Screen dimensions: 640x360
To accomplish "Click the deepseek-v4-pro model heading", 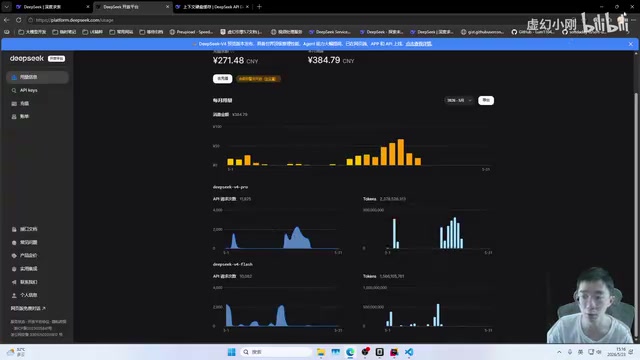I will coord(230,187).
